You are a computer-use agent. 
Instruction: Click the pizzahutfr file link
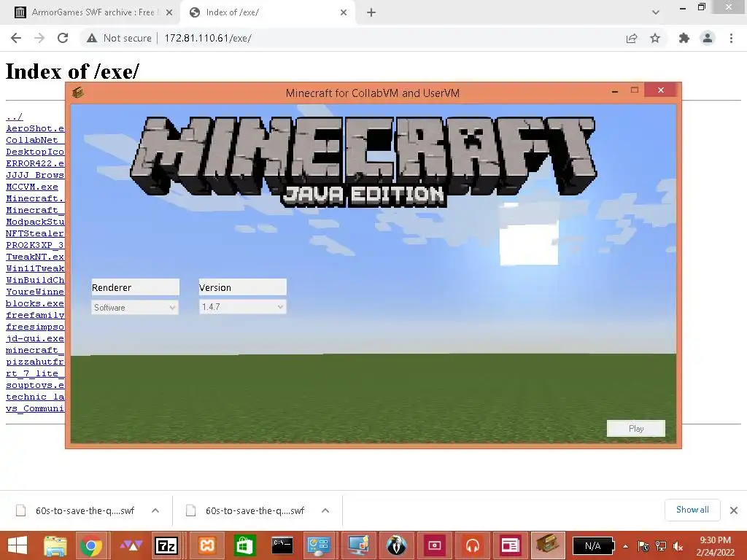(x=35, y=362)
